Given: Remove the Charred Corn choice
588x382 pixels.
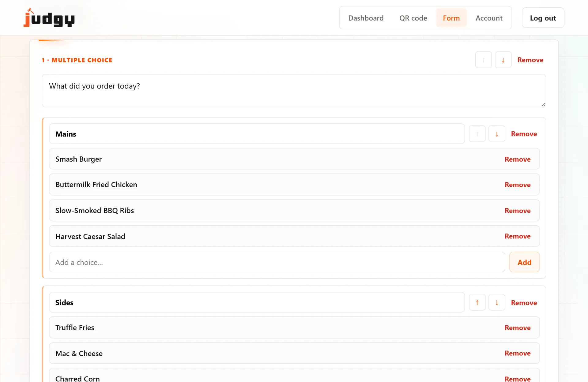Looking at the screenshot, I should (518, 379).
